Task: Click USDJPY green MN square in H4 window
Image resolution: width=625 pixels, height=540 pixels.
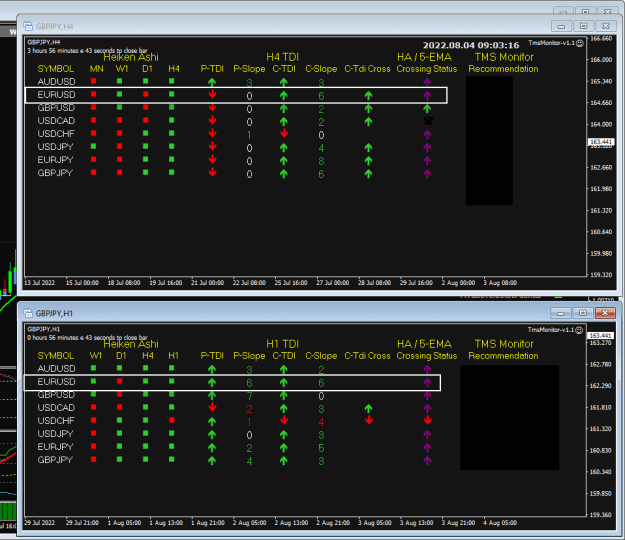Action: [x=94, y=146]
